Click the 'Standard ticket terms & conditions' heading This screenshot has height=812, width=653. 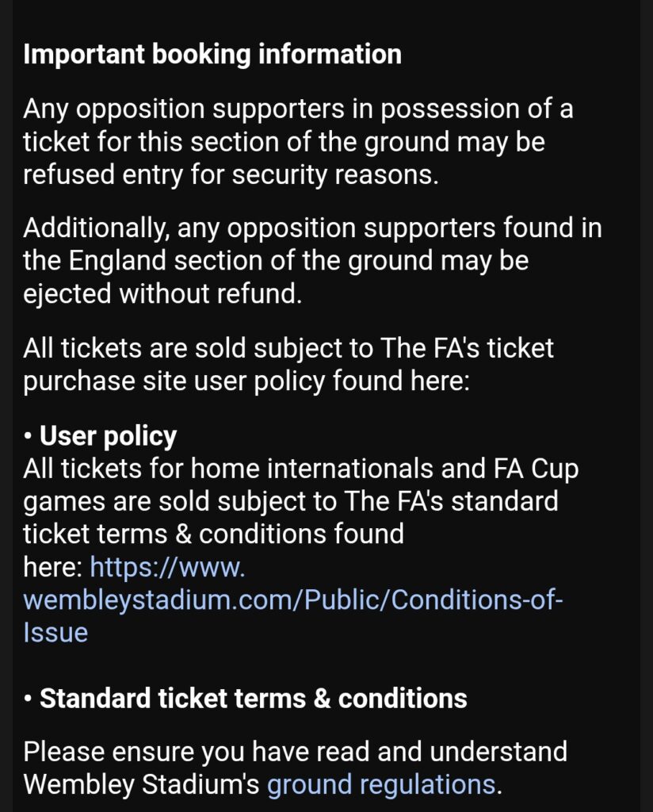coord(253,698)
